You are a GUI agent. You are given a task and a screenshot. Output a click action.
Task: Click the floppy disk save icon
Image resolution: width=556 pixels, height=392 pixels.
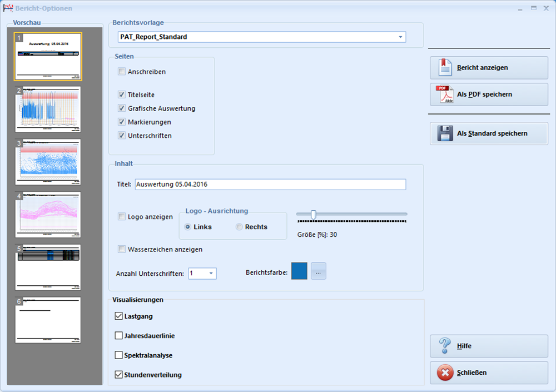pos(445,133)
